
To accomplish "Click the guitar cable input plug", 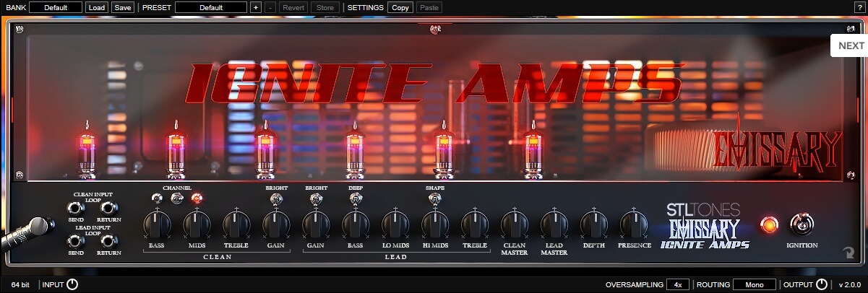I will 27,233.
